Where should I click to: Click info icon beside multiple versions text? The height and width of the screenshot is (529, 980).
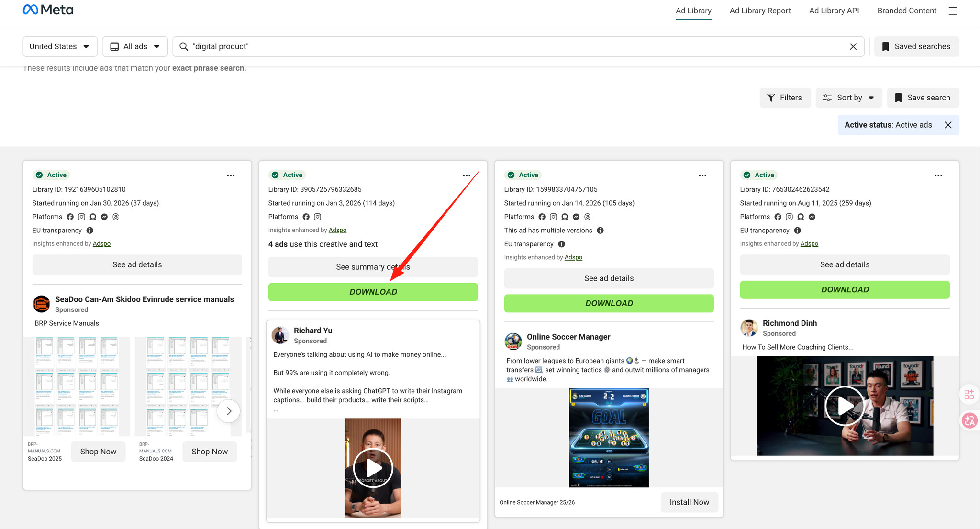[x=600, y=231]
